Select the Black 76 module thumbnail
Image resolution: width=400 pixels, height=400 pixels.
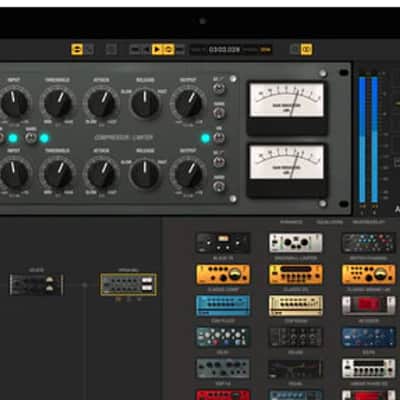pyautogui.click(x=223, y=243)
